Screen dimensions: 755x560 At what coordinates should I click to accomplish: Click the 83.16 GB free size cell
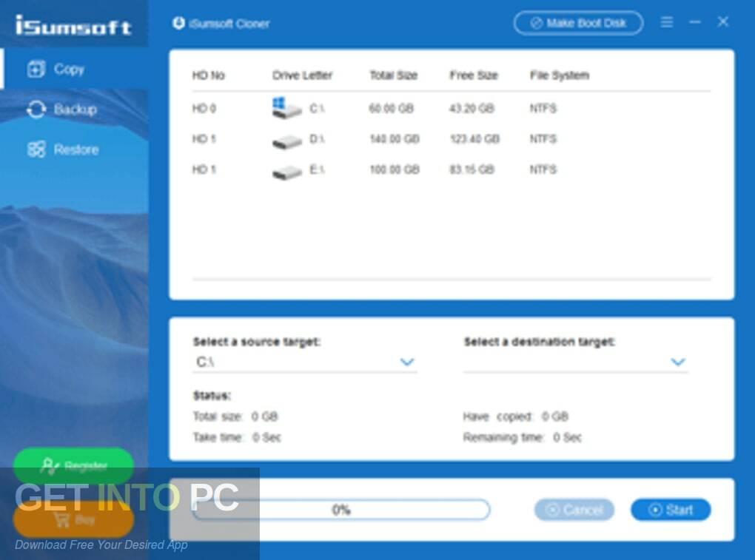(x=472, y=169)
